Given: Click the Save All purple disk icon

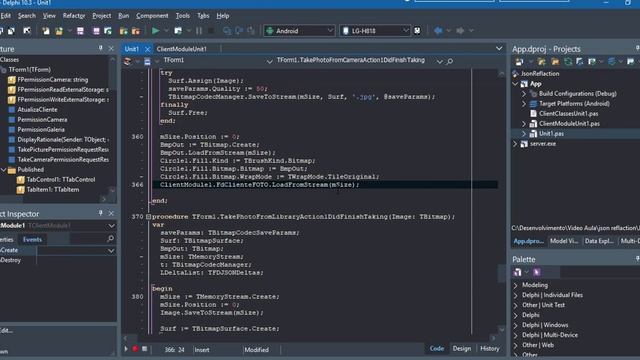Looking at the screenshot, I should click(96, 31).
